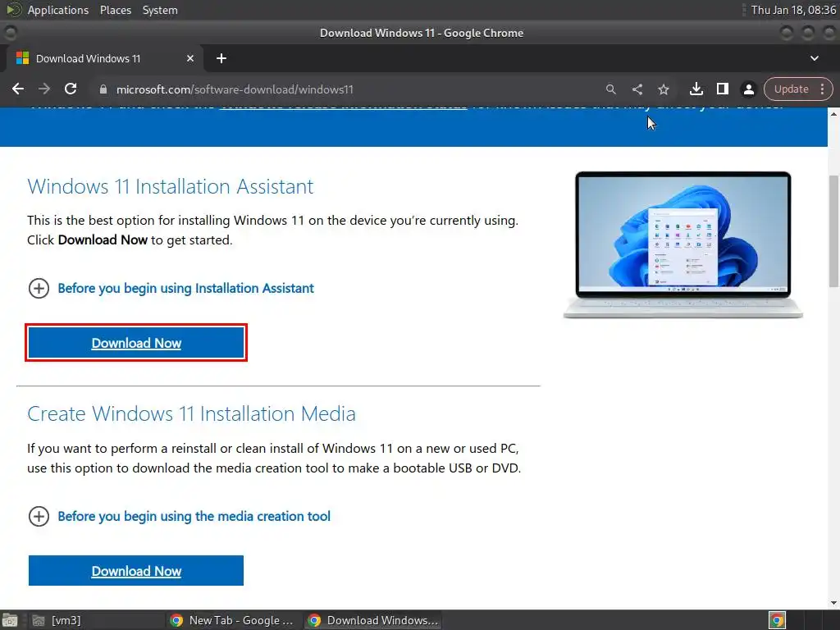Click the clock showing Thu Jan 18
The width and height of the screenshot is (840, 630).
pos(793,10)
